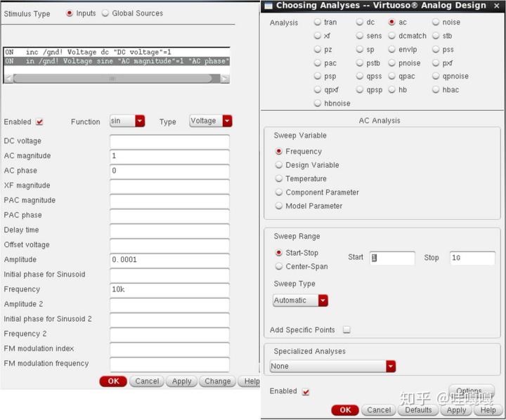Image resolution: width=506 pixels, height=420 pixels.
Task: Click the Amplitude field showing 0.0001
Action: [169, 260]
